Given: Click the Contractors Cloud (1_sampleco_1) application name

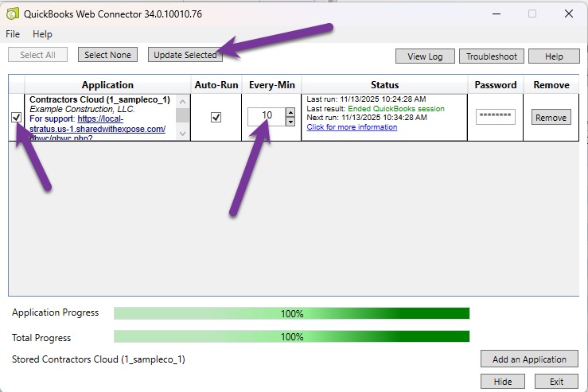Looking at the screenshot, I should pyautogui.click(x=99, y=99).
